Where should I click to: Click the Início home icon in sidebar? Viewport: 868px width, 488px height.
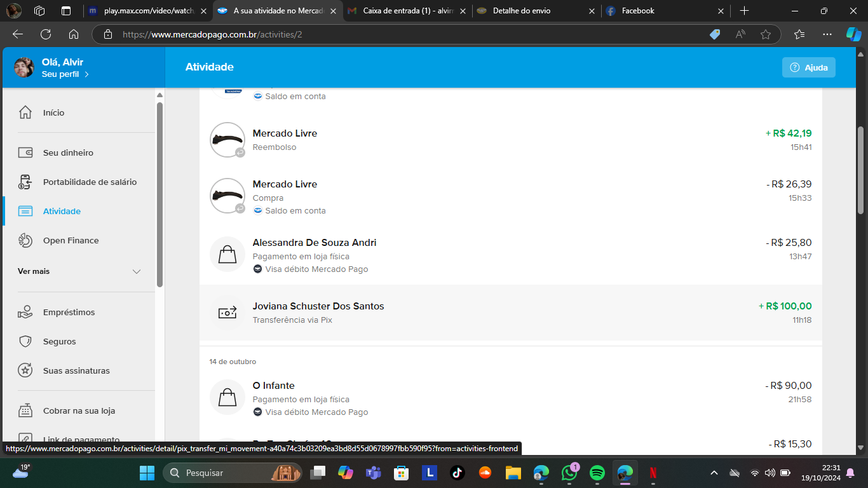(25, 112)
